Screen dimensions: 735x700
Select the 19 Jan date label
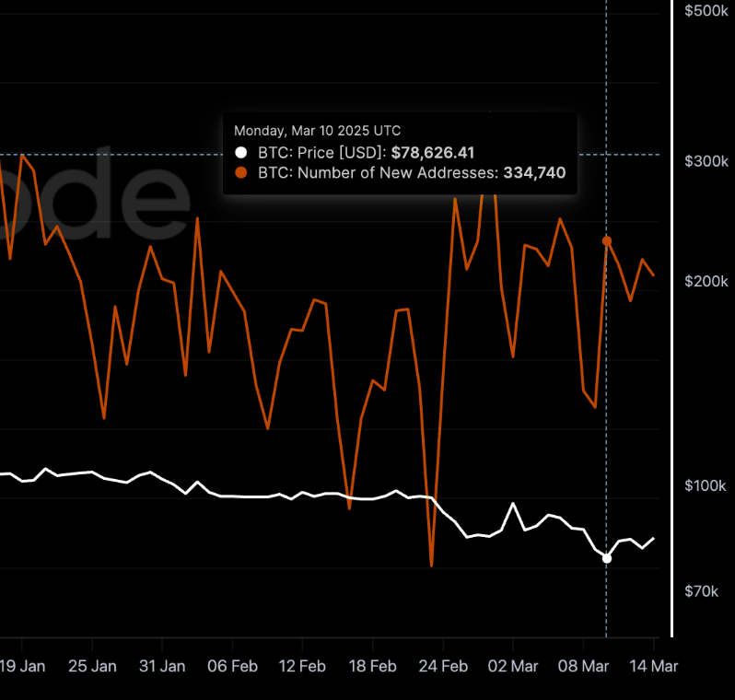22,666
